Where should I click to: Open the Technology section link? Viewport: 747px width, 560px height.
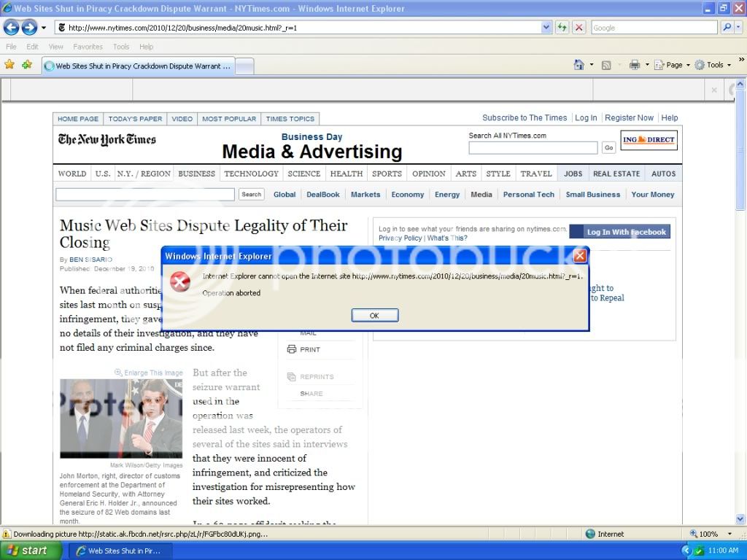pyautogui.click(x=251, y=174)
